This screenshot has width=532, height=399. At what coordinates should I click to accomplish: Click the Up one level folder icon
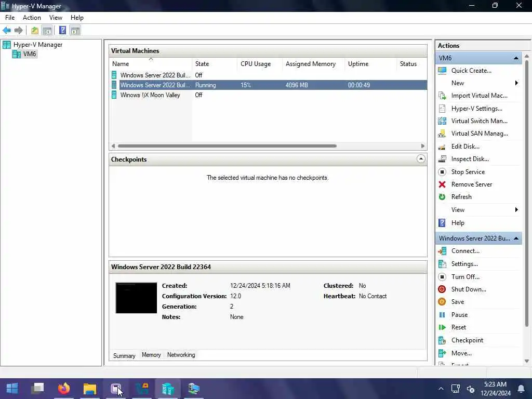tap(35, 31)
